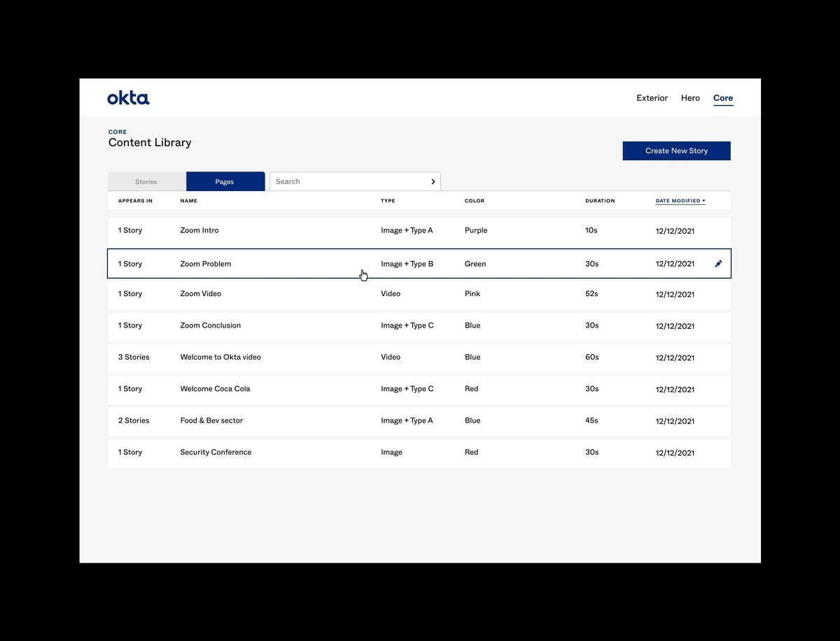This screenshot has height=641, width=840.
Task: Click the Type column header
Action: pos(388,201)
